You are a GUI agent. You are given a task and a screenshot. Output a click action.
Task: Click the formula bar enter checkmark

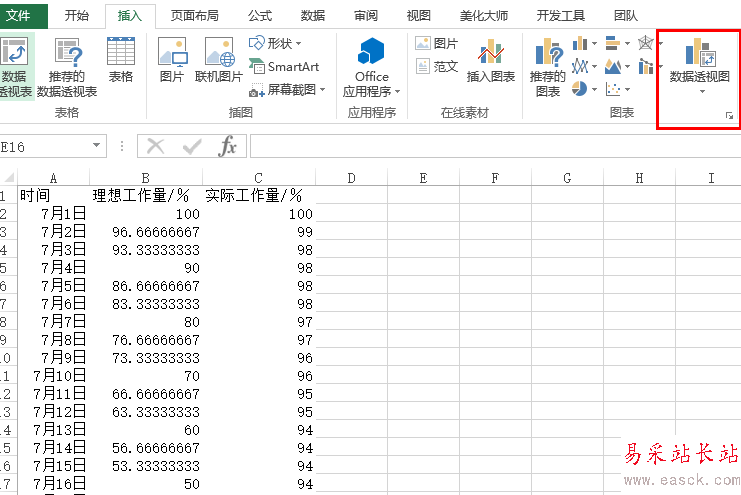click(x=192, y=146)
